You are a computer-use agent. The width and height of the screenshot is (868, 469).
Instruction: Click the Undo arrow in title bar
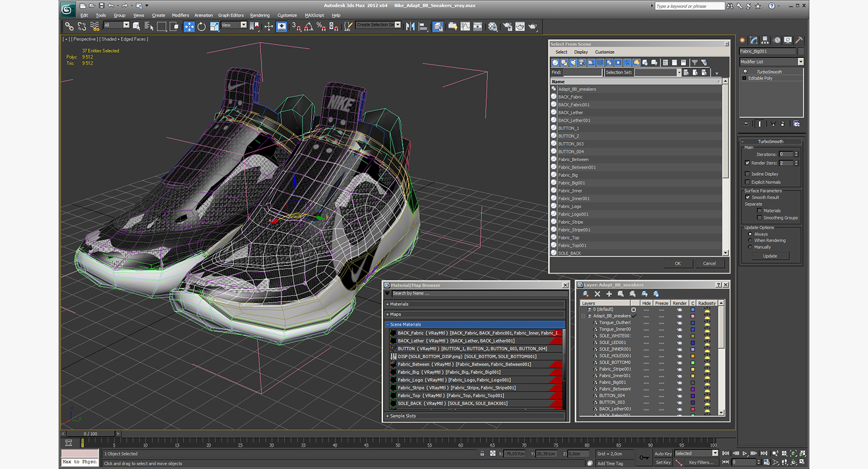click(110, 6)
